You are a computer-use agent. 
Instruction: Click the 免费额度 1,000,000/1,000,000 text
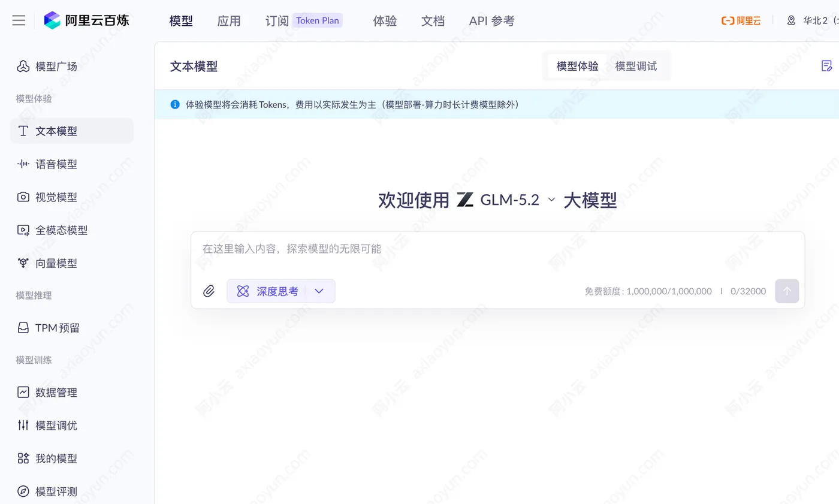pos(648,291)
